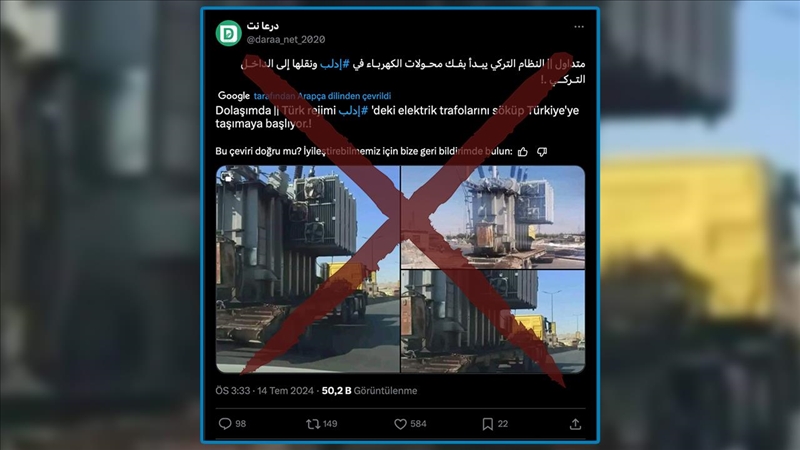800x450 pixels.
Task: Bookmark the tweet showing 22 bookmarks
Action: (488, 424)
